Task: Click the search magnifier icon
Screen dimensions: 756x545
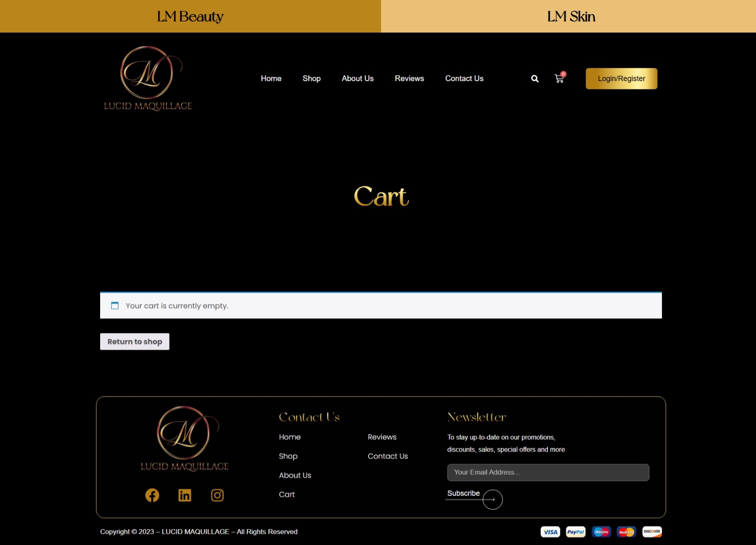Action: point(534,78)
